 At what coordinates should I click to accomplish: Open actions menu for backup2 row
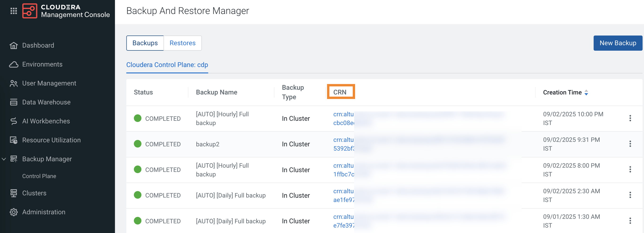point(630,144)
